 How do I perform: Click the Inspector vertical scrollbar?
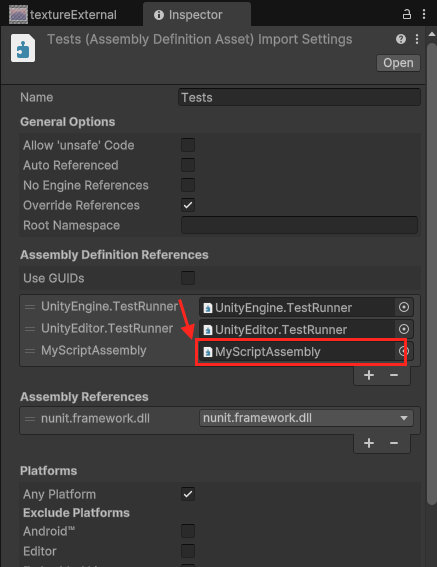[432, 273]
